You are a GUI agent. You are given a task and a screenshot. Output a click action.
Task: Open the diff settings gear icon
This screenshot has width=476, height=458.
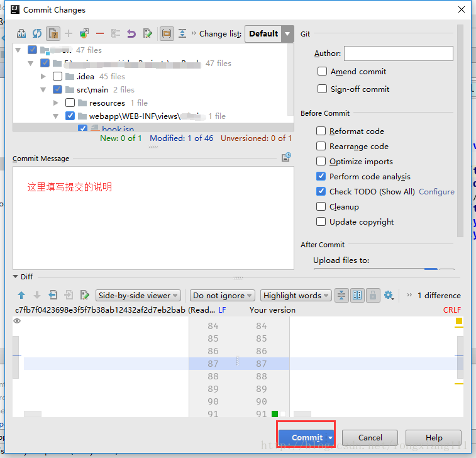click(x=389, y=295)
